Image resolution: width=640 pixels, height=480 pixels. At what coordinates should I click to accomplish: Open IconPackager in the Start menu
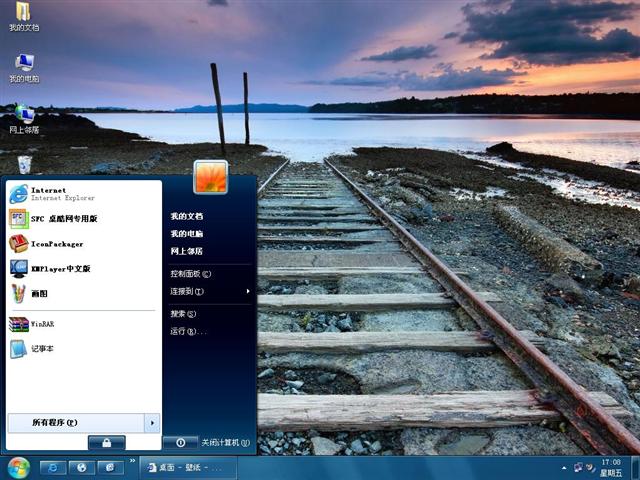(x=55, y=243)
